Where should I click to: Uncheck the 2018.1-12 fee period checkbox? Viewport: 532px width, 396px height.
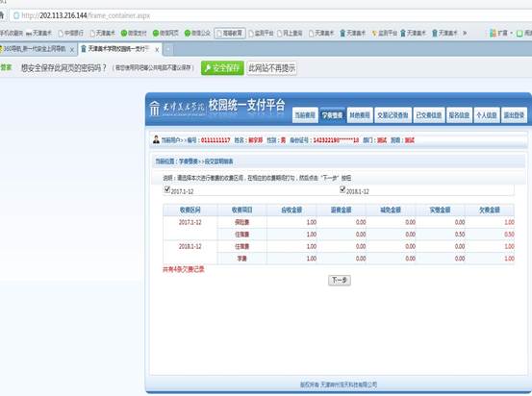[342, 189]
